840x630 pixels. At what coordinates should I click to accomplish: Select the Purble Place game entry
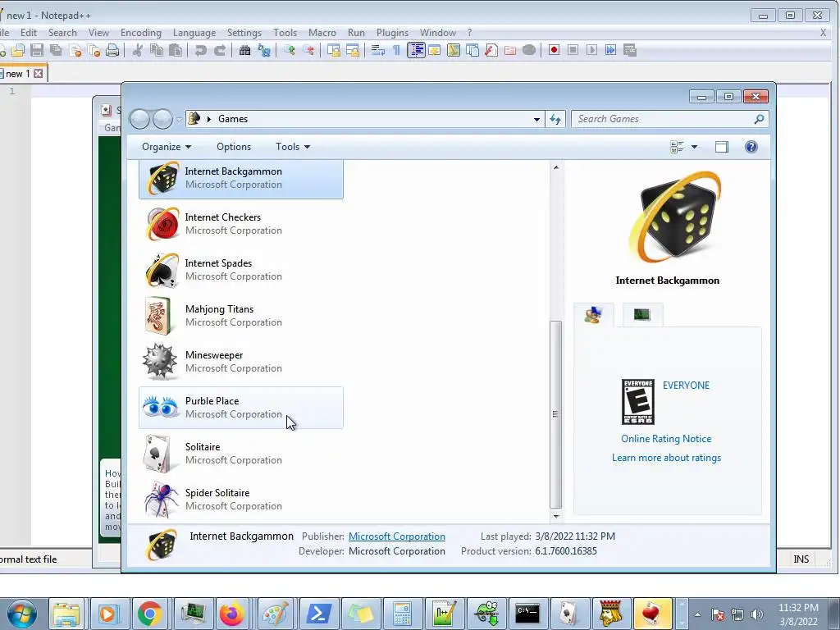(x=241, y=408)
